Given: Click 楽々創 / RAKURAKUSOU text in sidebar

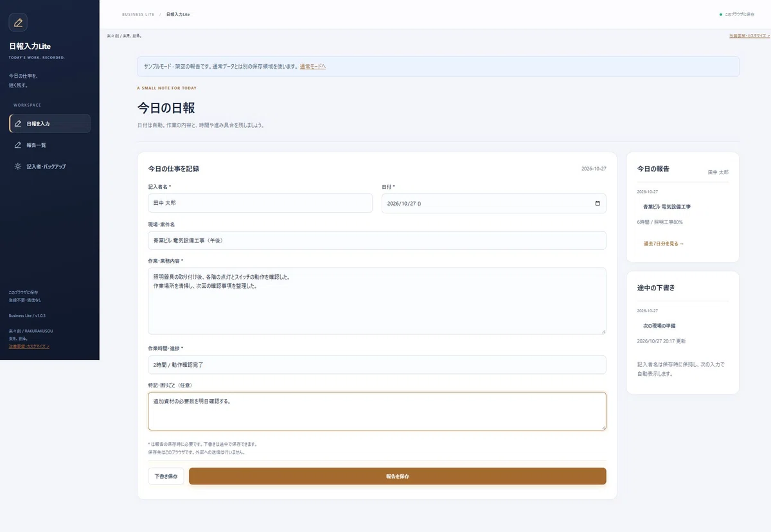Looking at the screenshot, I should pos(31,331).
